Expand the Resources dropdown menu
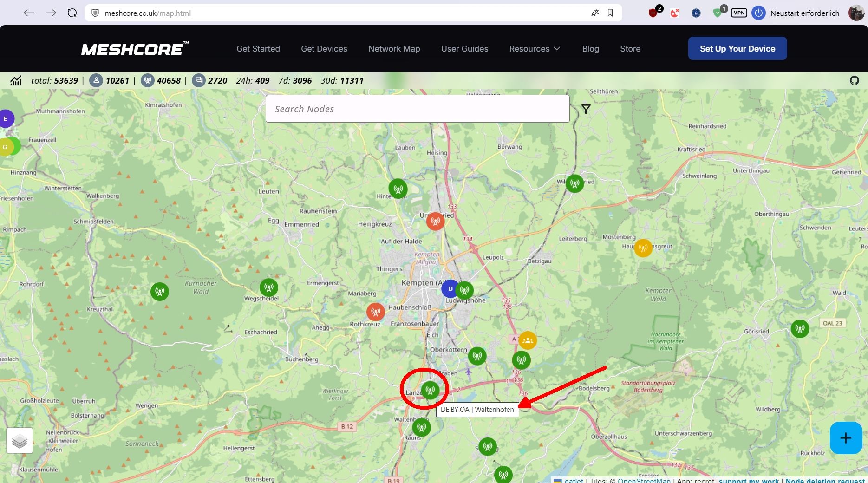Viewport: 868px width, 483px height. (x=535, y=49)
